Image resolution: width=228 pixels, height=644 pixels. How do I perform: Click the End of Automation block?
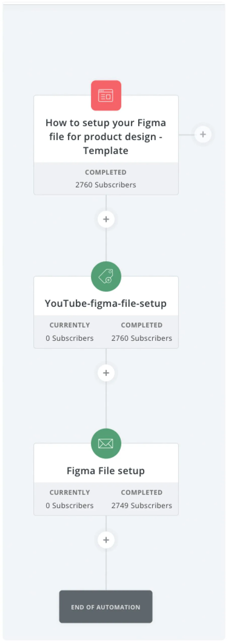[x=106, y=607]
